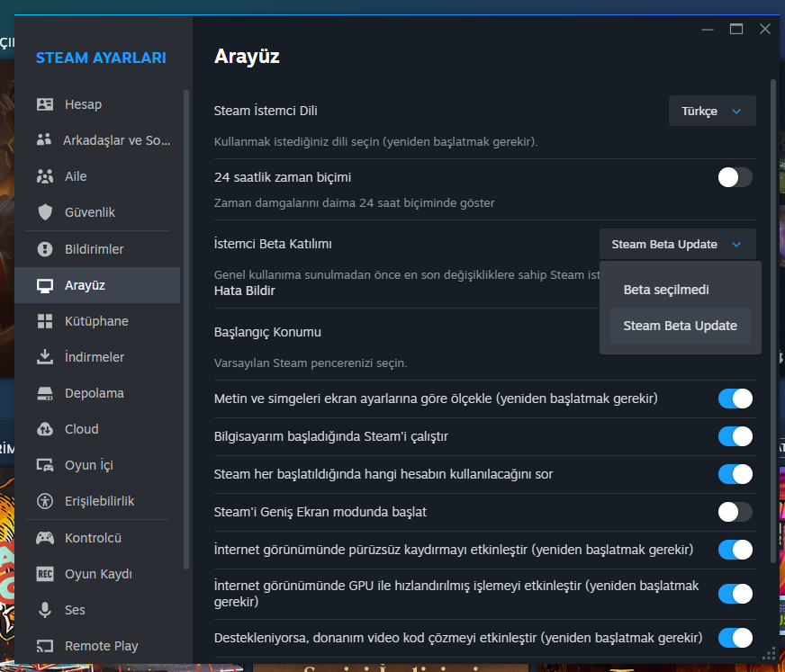Select the Kontrolcü settings page
This screenshot has height=672, width=785.
(97, 538)
